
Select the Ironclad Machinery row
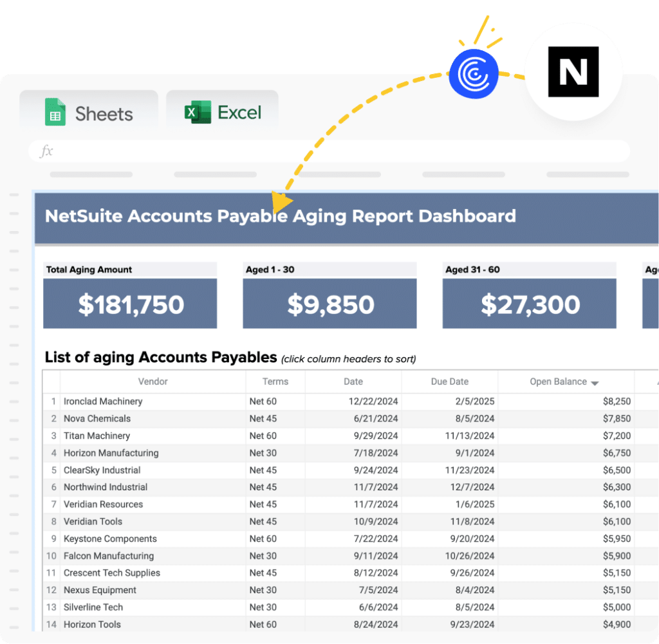(257, 401)
